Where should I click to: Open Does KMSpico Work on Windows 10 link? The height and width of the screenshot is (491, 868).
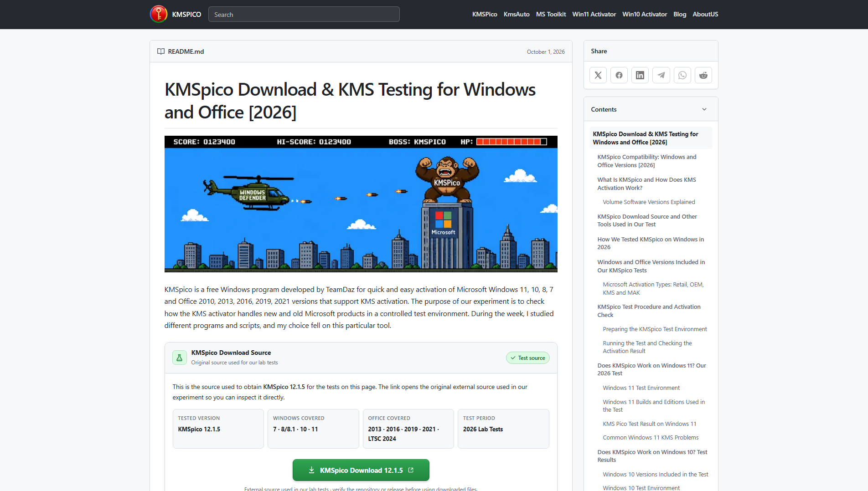(652, 456)
